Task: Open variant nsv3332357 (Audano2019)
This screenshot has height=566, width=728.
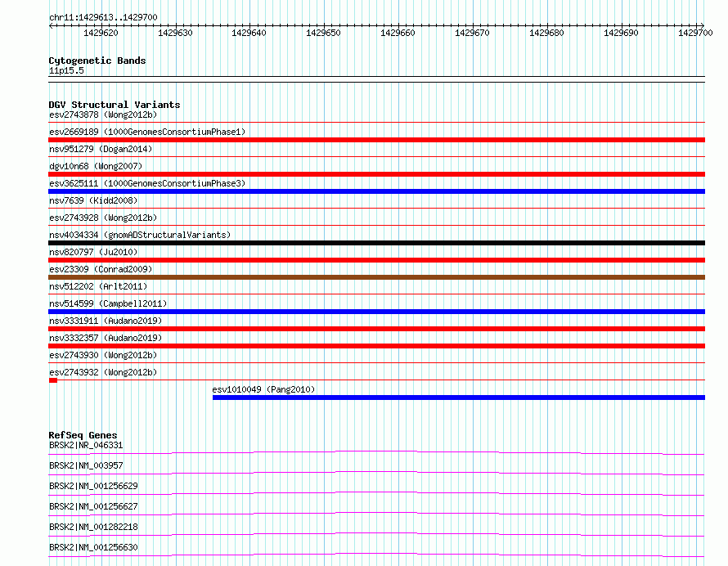Action: coord(106,338)
